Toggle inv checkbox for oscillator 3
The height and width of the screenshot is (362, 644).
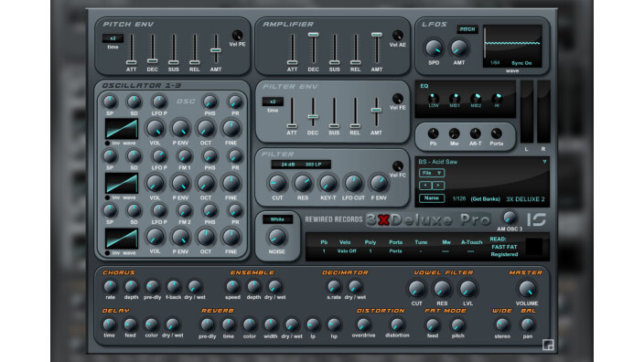108,253
